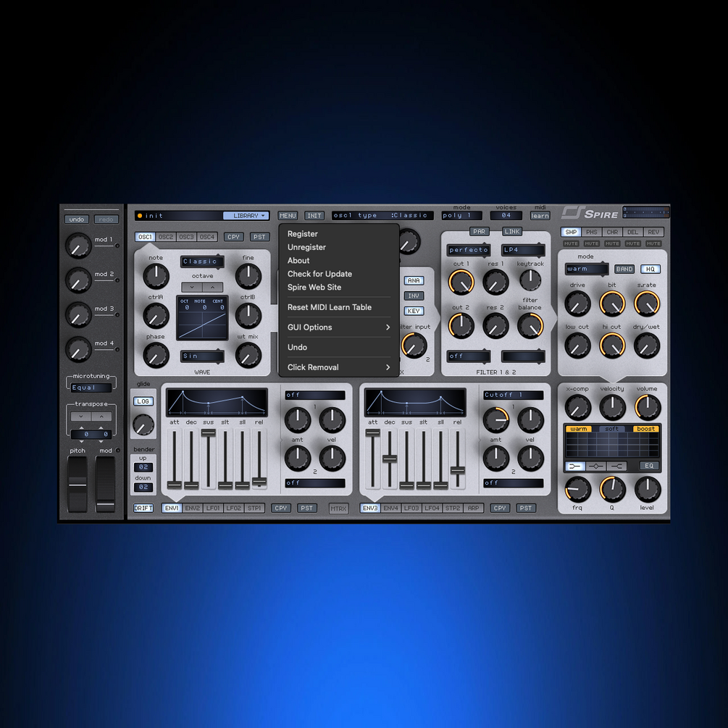The height and width of the screenshot is (728, 728).
Task: Click the ctrlA knob
Action: click(x=156, y=316)
